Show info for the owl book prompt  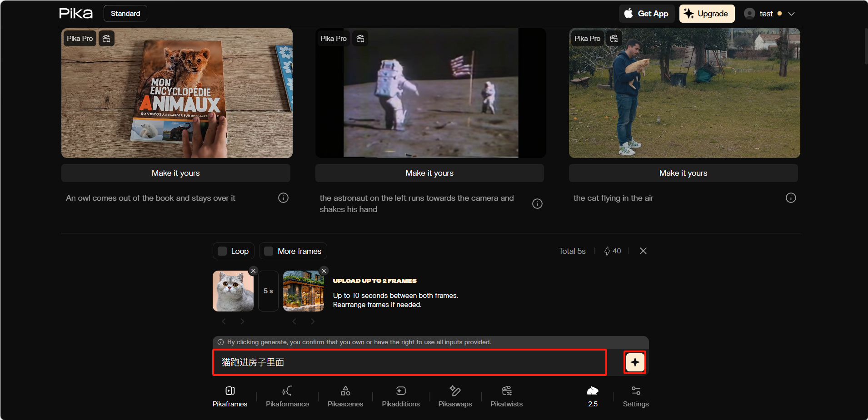[283, 198]
